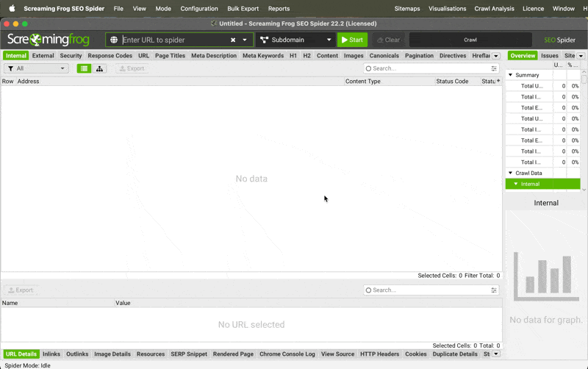Select Internal item under Crawl Data
This screenshot has height=369, width=588.
530,184
